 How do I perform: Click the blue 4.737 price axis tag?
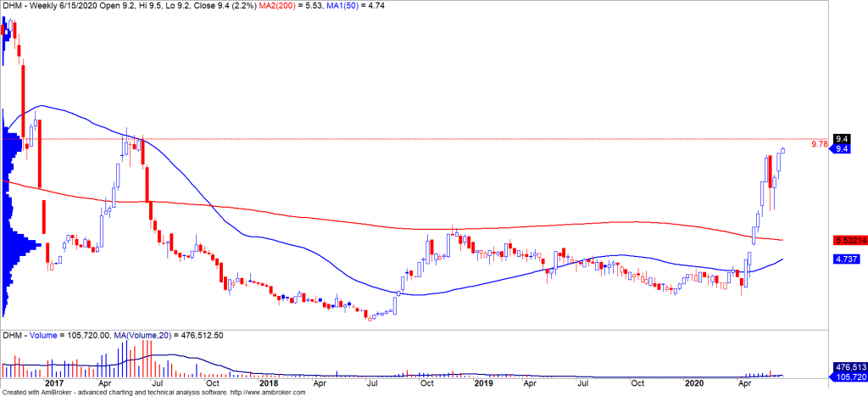(845, 259)
